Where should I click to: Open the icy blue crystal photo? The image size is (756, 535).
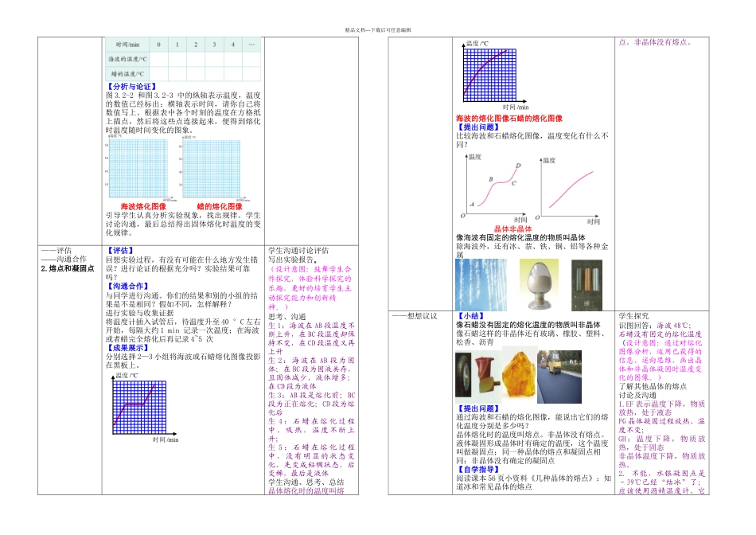481,285
